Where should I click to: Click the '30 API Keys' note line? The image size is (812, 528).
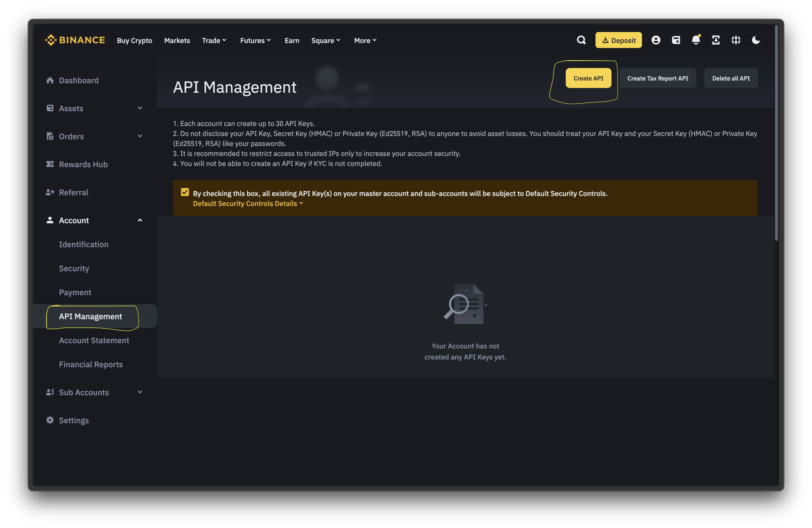pyautogui.click(x=243, y=123)
